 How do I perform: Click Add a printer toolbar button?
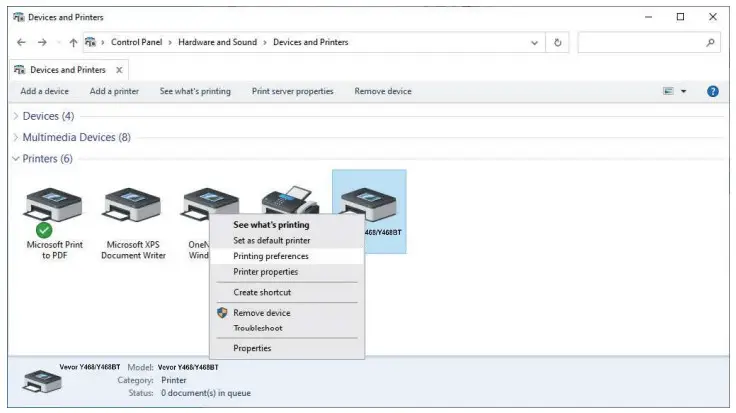coord(114,92)
